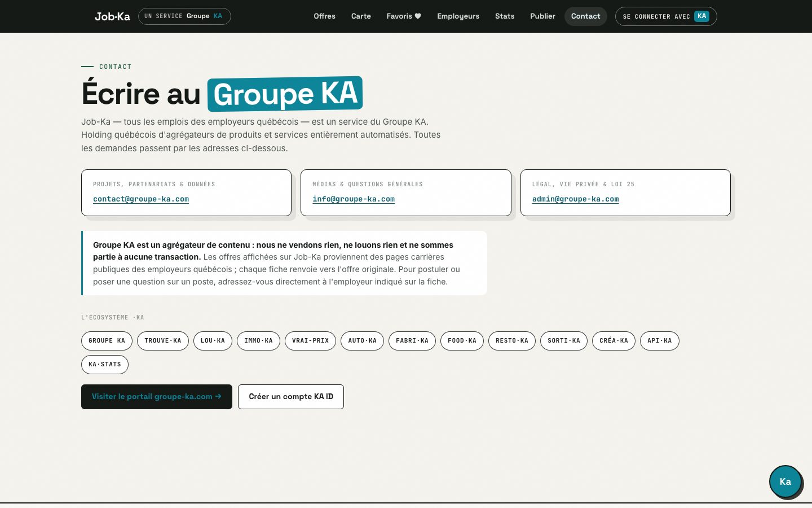This screenshot has height=508, width=812.
Task: Open the TROUVE·KA chip
Action: 162,341
